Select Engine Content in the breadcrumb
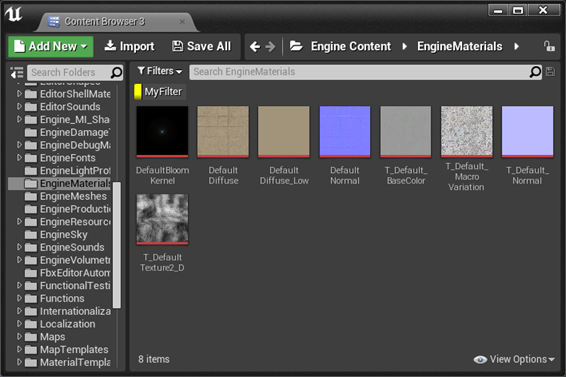 click(351, 46)
